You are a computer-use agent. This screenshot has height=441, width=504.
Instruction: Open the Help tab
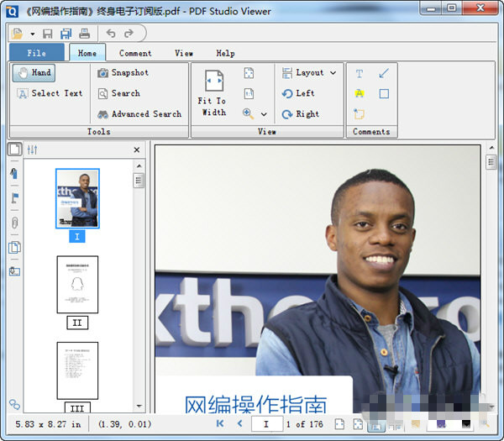pyautogui.click(x=225, y=53)
